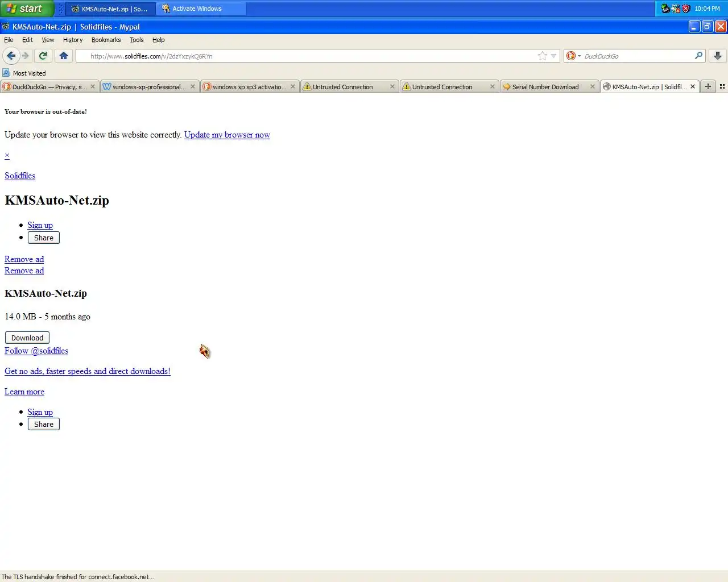This screenshot has width=728, height=582.
Task: Open the Most Visited bookmarks folder
Action: (x=24, y=73)
